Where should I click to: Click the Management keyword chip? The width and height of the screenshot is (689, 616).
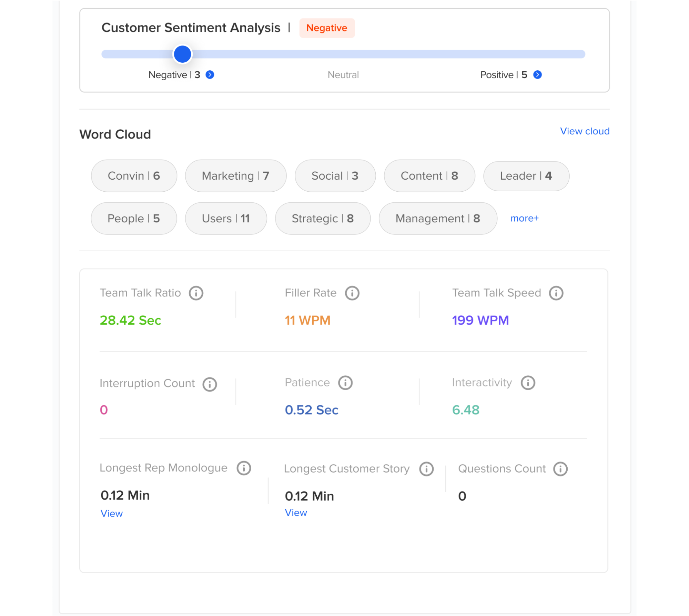click(x=437, y=218)
